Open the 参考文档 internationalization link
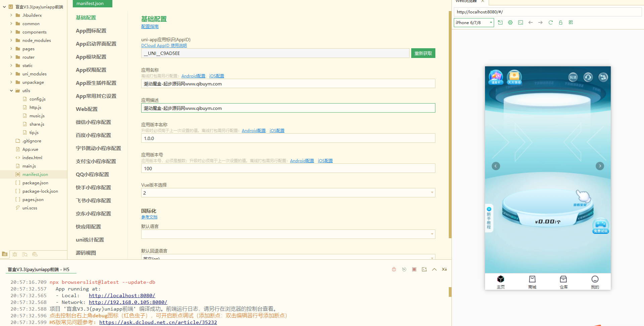Image resolution: width=644 pixels, height=326 pixels. pos(149,217)
